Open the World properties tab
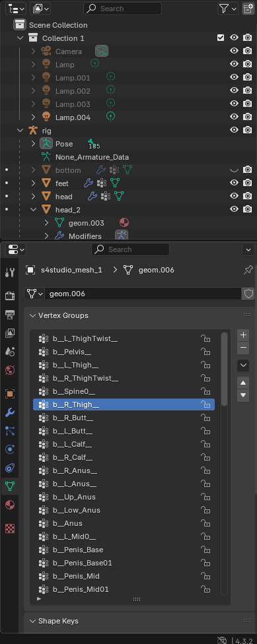The height and width of the screenshot is (644, 257). [x=10, y=370]
